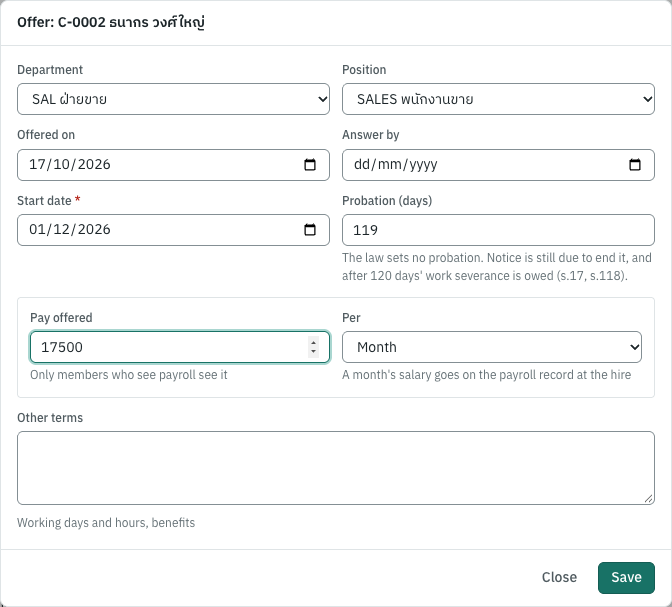Click the 'Other terms' label
The image size is (672, 607).
tap(50, 418)
